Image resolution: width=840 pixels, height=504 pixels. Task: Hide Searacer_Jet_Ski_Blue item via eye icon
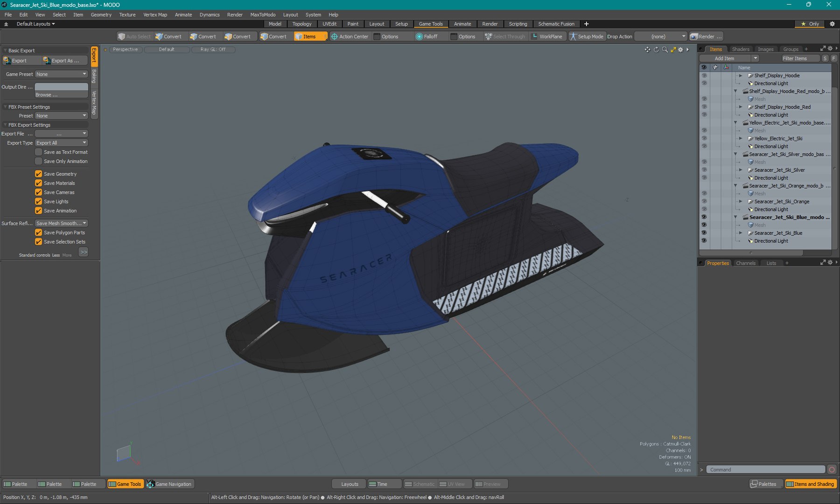point(704,233)
